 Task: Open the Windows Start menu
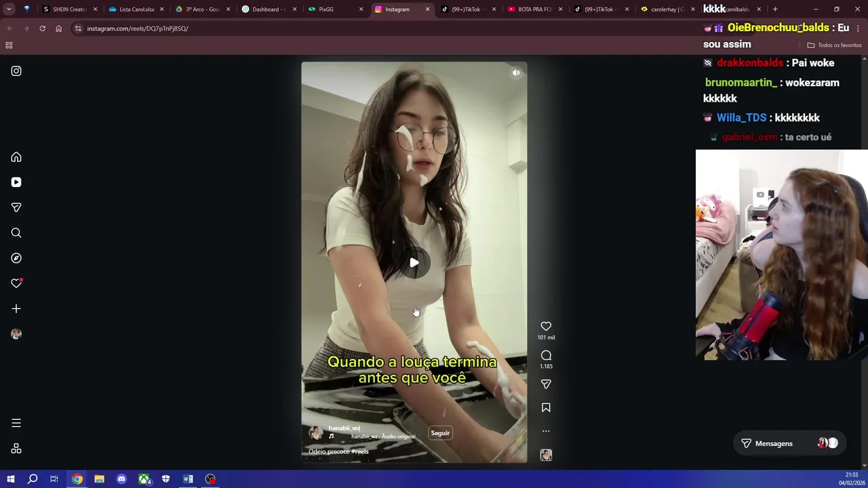coord(10,479)
